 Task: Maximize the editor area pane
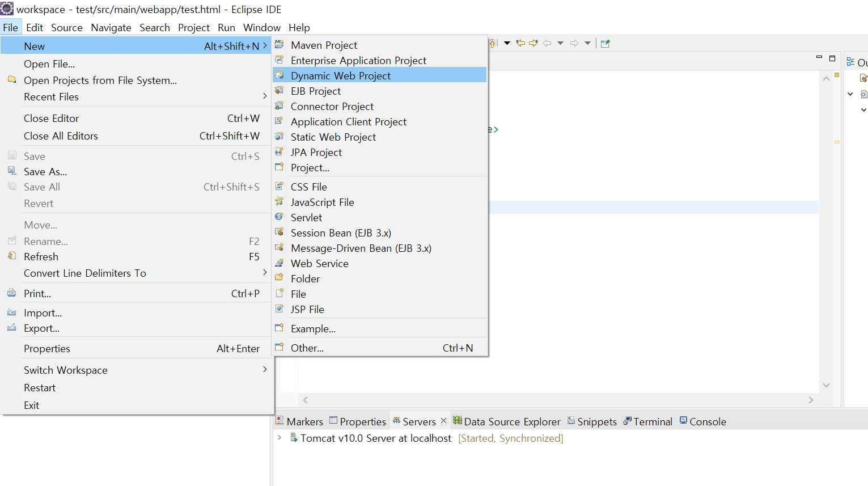pos(832,58)
